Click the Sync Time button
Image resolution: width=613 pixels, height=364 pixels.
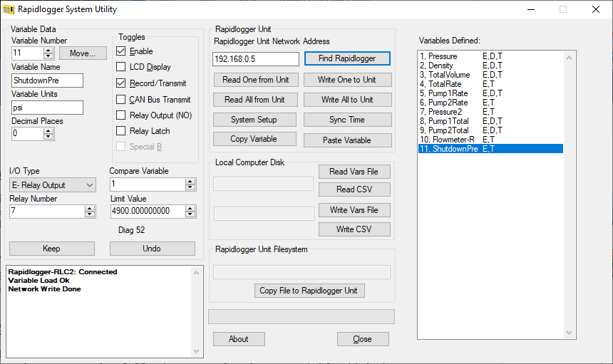tap(348, 120)
